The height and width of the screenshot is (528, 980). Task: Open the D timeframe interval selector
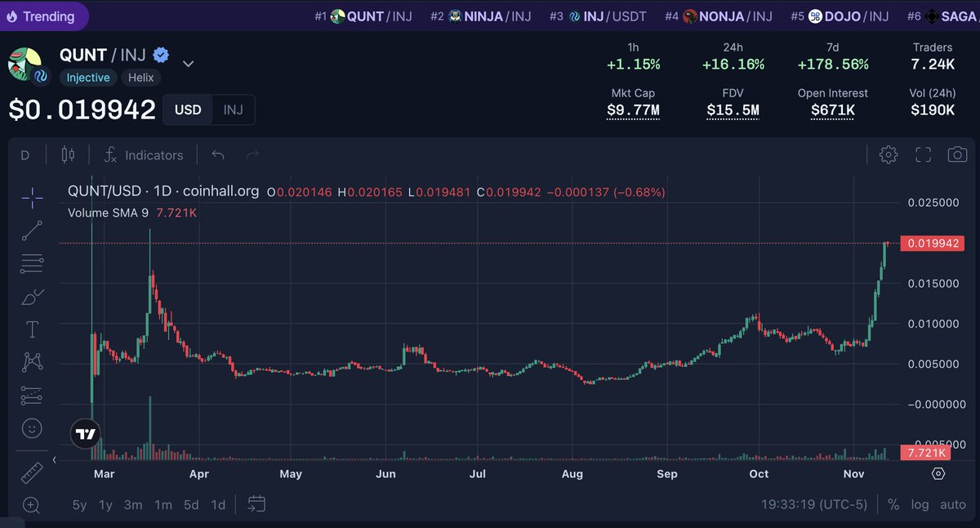click(x=24, y=154)
